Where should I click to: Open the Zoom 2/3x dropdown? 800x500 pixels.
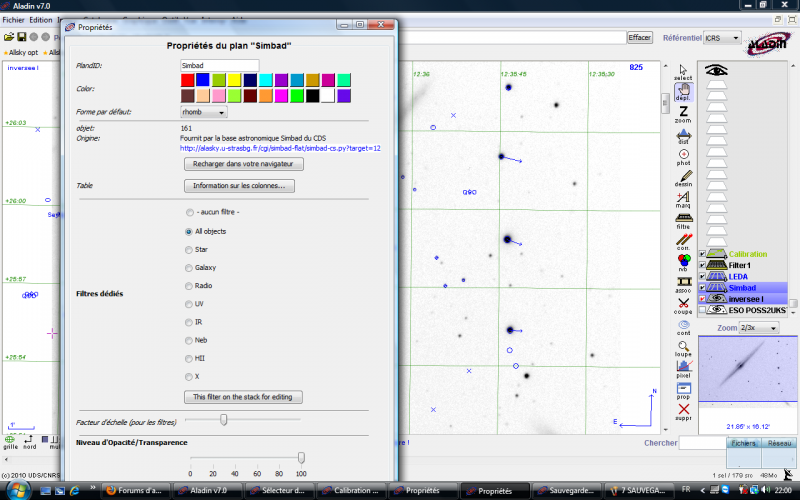coord(759,328)
